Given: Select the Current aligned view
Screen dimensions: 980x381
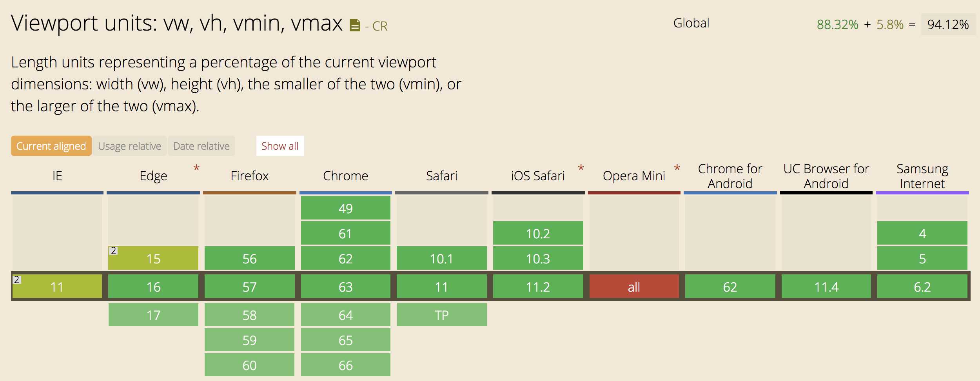Looking at the screenshot, I should click(51, 146).
